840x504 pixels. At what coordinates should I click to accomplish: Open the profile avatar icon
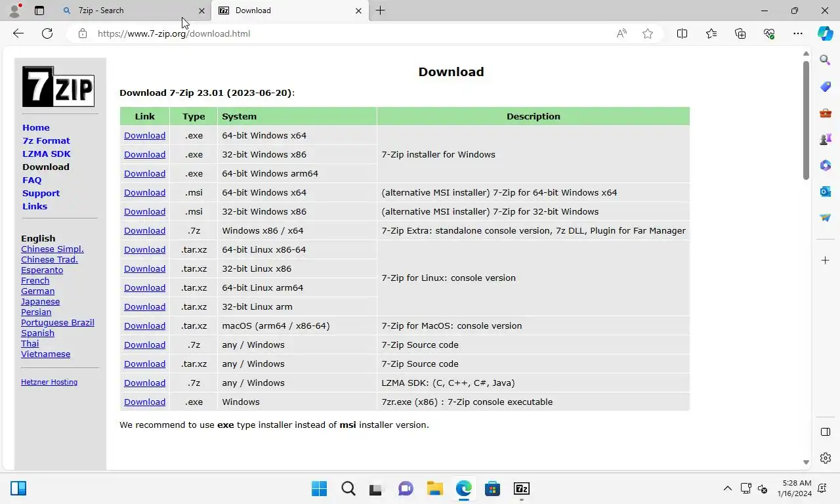14,10
